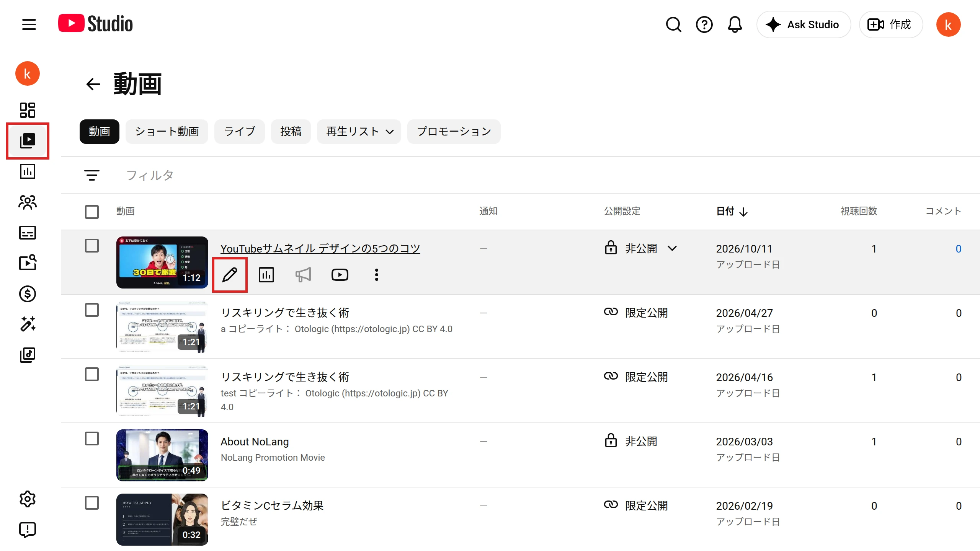980x551 pixels.
Task: Open the search magnifier icon
Action: coord(673,24)
